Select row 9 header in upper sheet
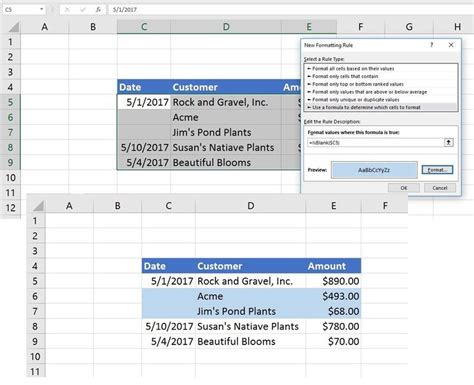The width and height of the screenshot is (474, 385). (x=10, y=162)
